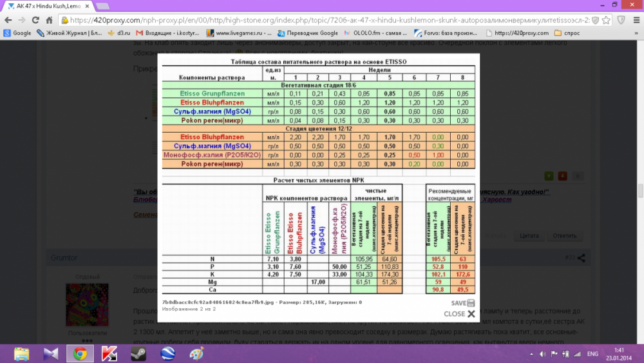
Task: Open the Переводчик Google bookmark
Action: tap(308, 33)
